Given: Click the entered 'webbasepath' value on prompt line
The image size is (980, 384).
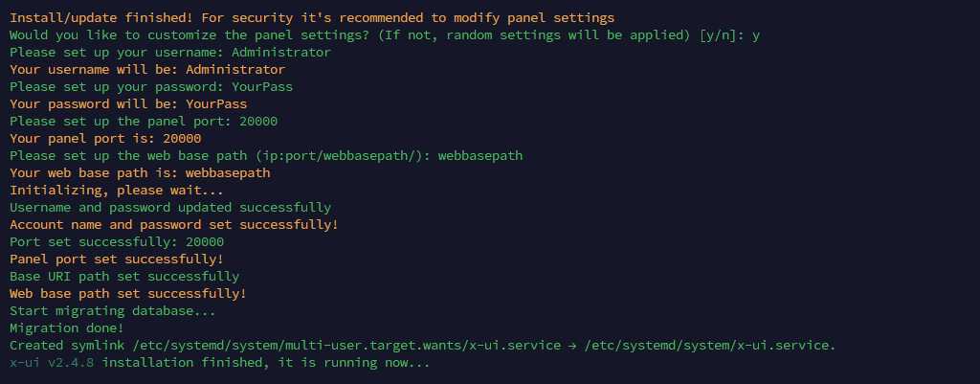Looking at the screenshot, I should tap(480, 156).
